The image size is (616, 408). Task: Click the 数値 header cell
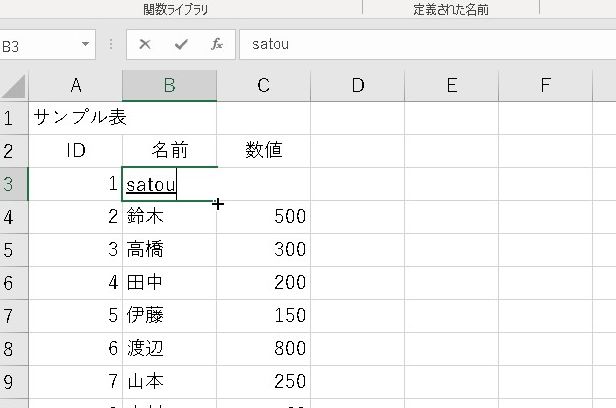pos(263,151)
